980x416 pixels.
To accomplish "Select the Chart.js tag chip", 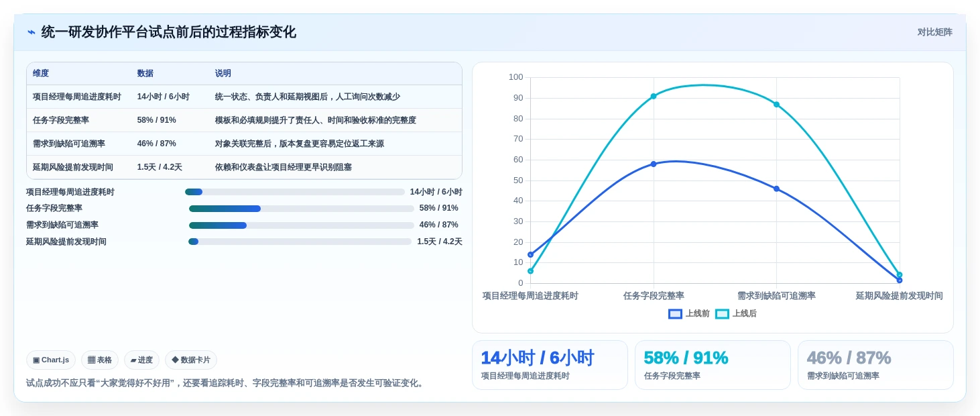I will pos(51,360).
